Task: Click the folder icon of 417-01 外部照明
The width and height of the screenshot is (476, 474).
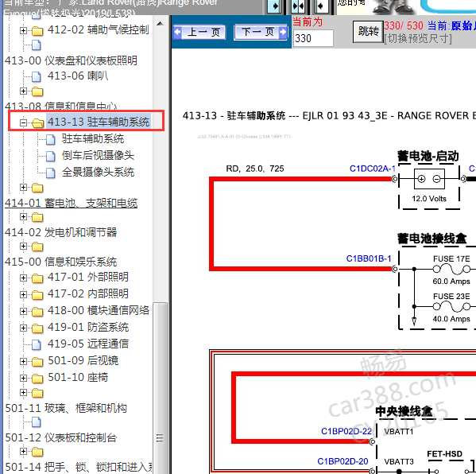Action: [37, 278]
